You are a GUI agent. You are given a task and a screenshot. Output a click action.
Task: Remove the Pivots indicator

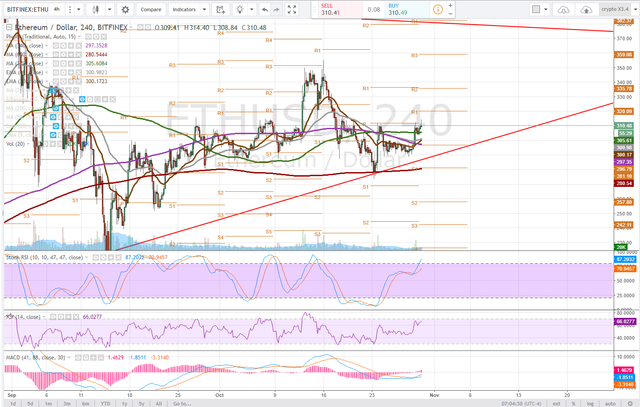(103, 37)
